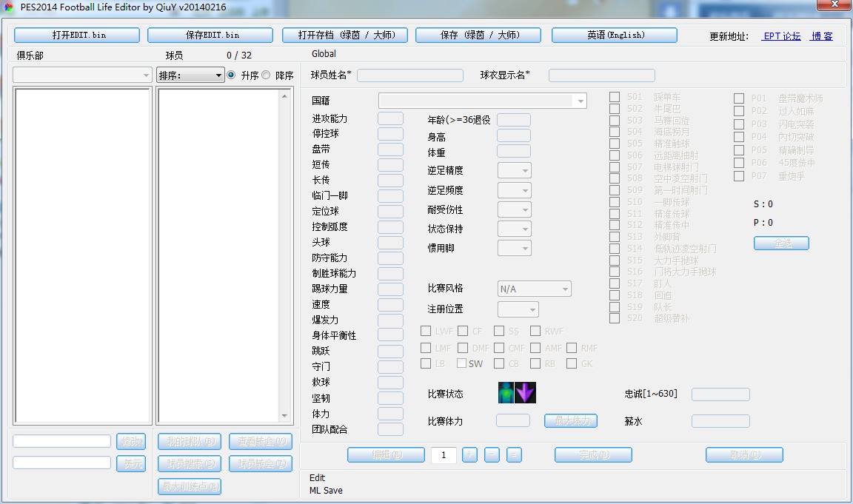Image resolution: width=853 pixels, height=504 pixels.
Task: Tick the S01 踩单车 skill checkbox
Action: pyautogui.click(x=615, y=97)
